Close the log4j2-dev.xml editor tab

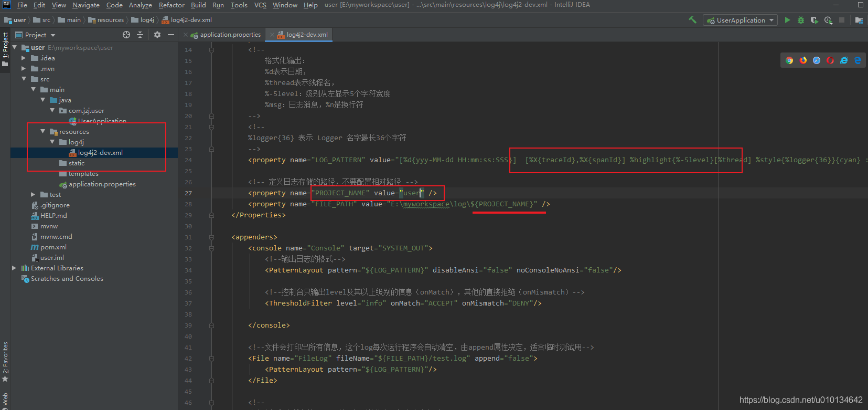click(x=272, y=35)
